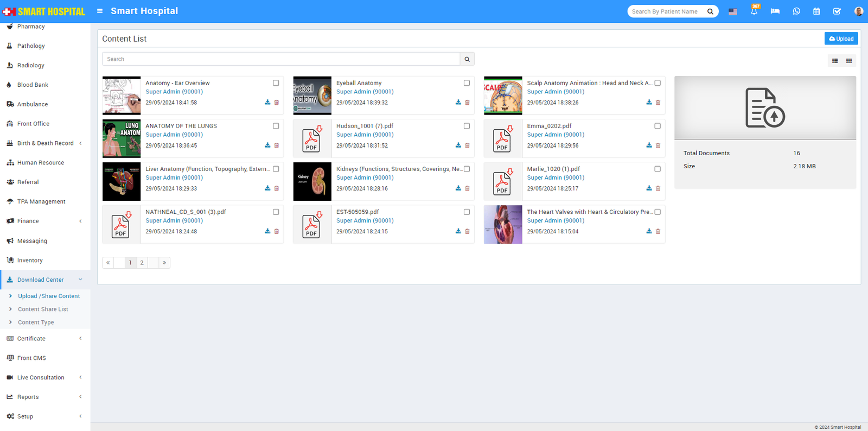
Task: Expand Birth & Death Record menu
Action: click(x=46, y=143)
